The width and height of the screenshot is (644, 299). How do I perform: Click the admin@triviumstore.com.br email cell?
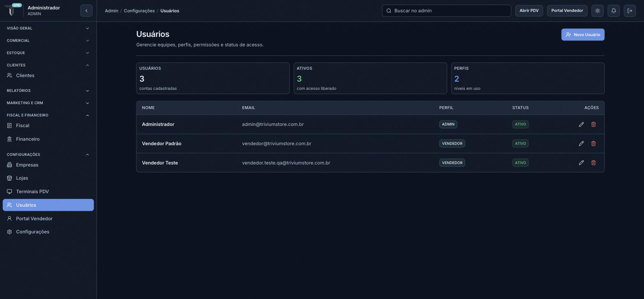point(273,124)
